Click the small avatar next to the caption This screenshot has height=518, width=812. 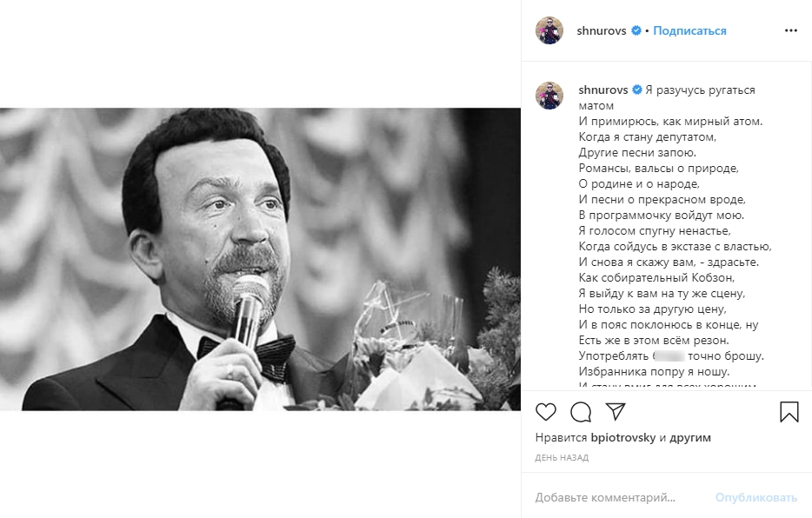click(x=549, y=96)
